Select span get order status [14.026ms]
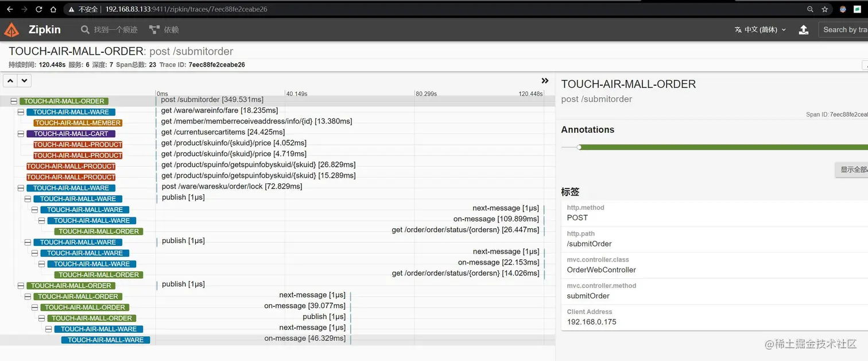Image resolution: width=868 pixels, height=361 pixels. 466,273
